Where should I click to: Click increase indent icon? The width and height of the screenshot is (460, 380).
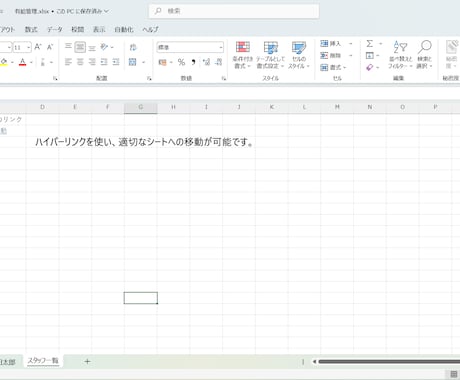point(116,62)
